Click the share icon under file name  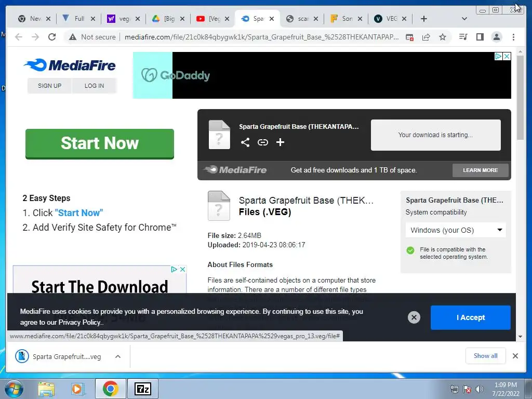coord(245,142)
